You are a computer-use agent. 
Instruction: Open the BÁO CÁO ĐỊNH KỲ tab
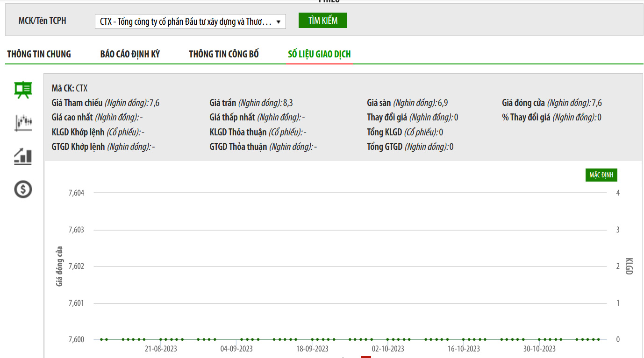(130, 54)
